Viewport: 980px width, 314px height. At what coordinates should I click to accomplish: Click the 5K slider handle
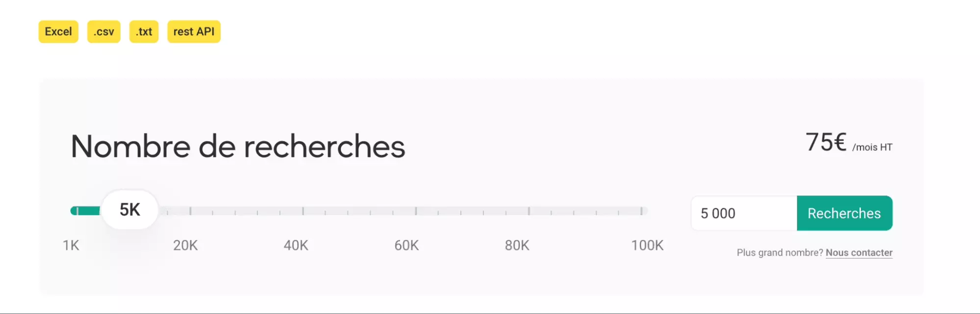pos(130,210)
